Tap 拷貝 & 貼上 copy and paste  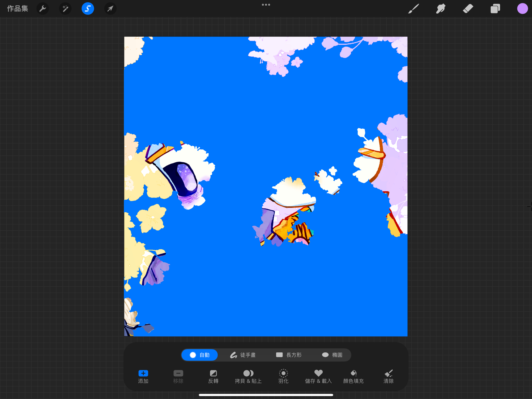(x=248, y=376)
